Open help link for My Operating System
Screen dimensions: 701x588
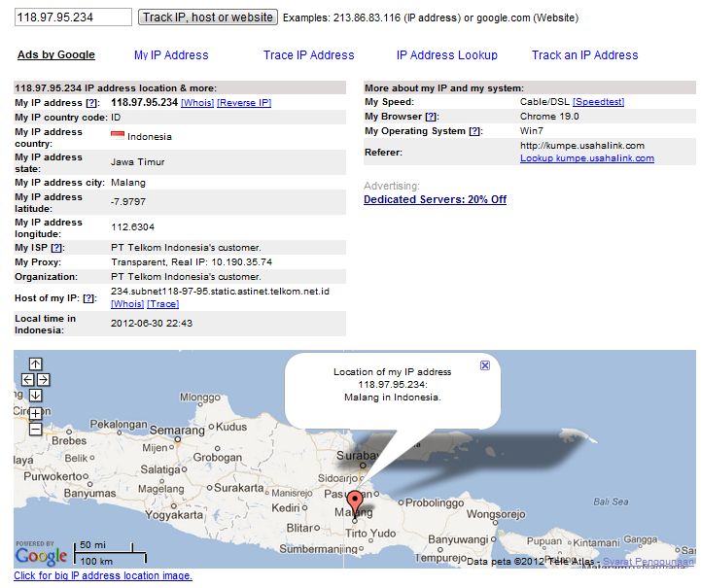click(474, 131)
